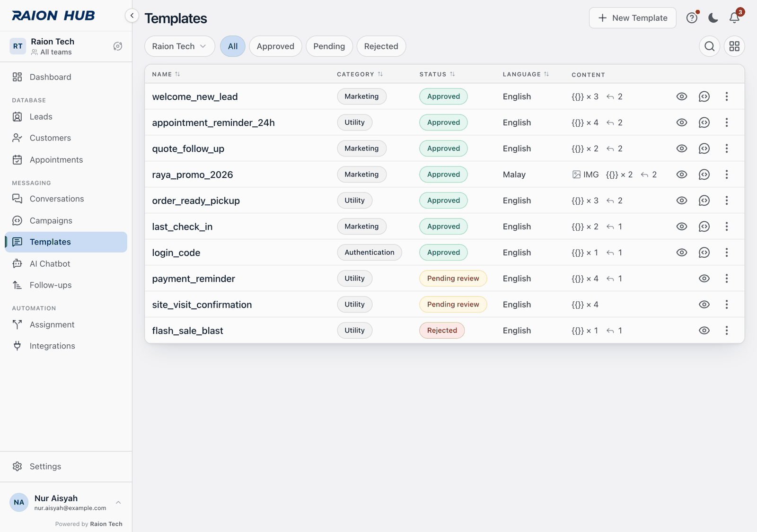
Task: Toggle dark mode moon icon
Action: click(713, 18)
